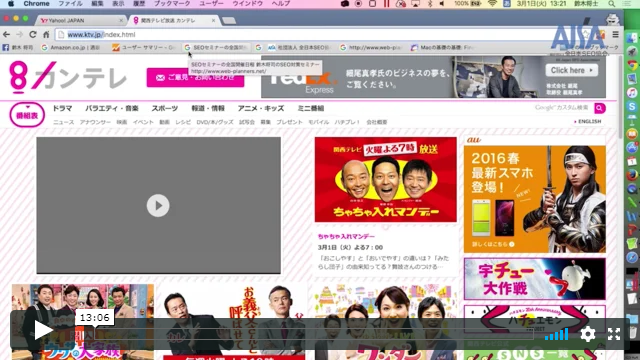Click FedEx banner Click here button

click(572, 70)
